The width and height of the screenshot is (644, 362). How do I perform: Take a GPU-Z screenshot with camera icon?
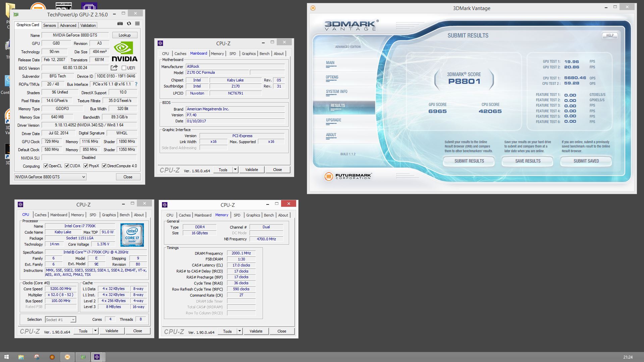coord(120,23)
